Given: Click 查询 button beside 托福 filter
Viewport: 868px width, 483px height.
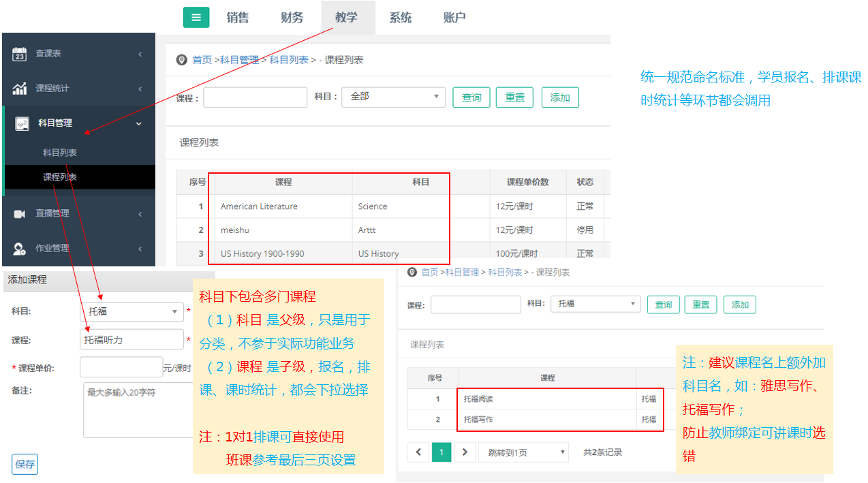Looking at the screenshot, I should pyautogui.click(x=664, y=305).
